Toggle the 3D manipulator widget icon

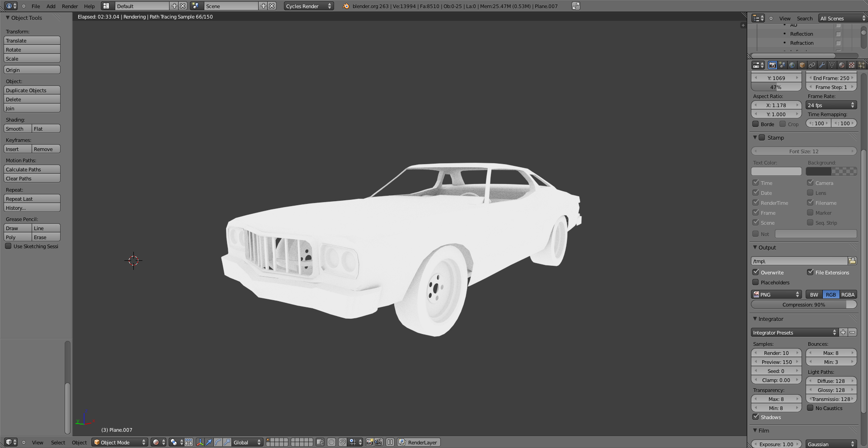(x=200, y=442)
